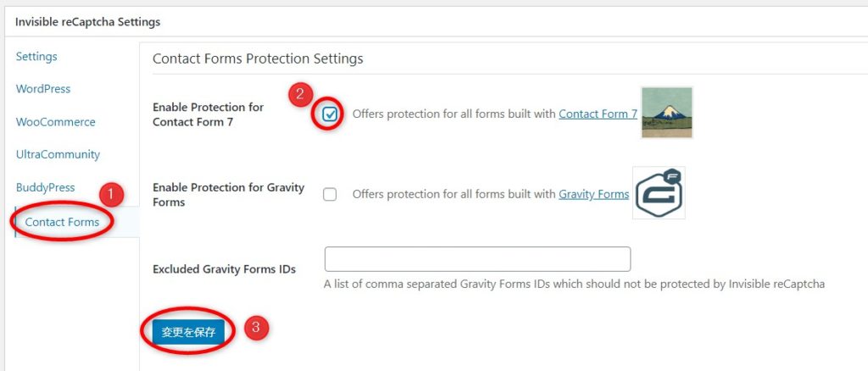868x371 pixels.
Task: Open the Settings tab in sidebar
Action: click(36, 57)
